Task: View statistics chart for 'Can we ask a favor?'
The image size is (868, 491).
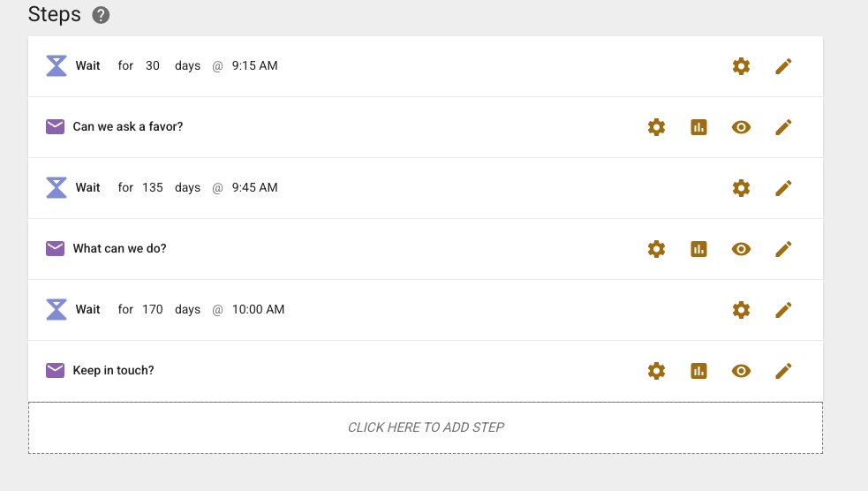Action: [698, 127]
